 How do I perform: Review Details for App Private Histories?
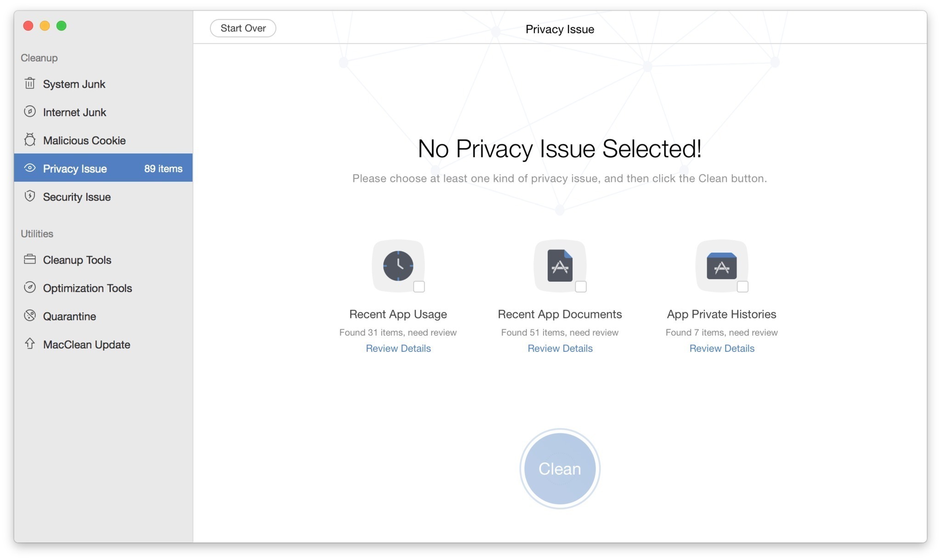tap(721, 347)
